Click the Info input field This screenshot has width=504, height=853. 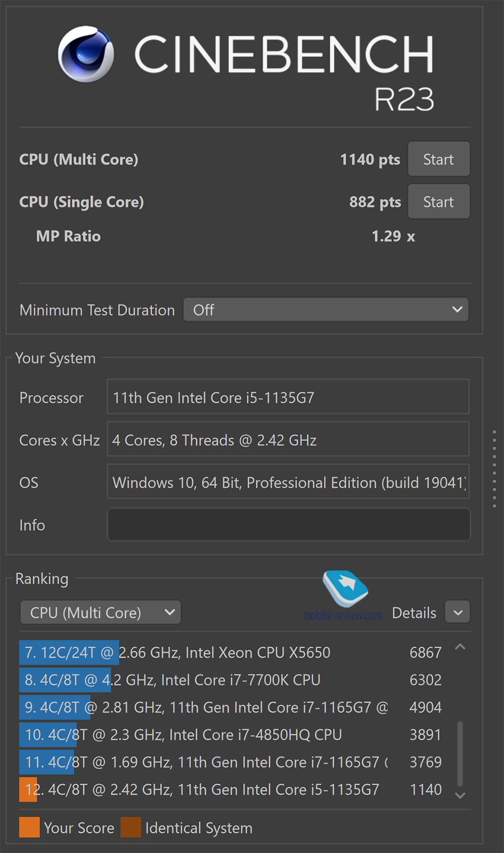289,525
